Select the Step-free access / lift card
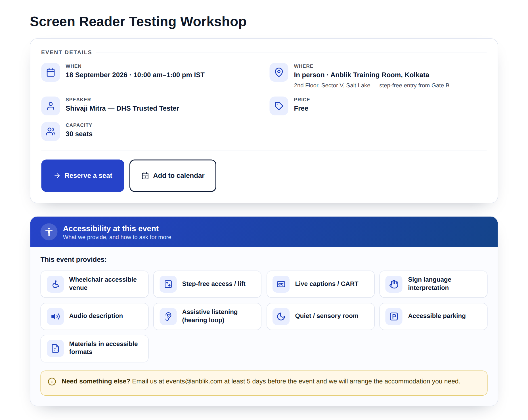 207,284
